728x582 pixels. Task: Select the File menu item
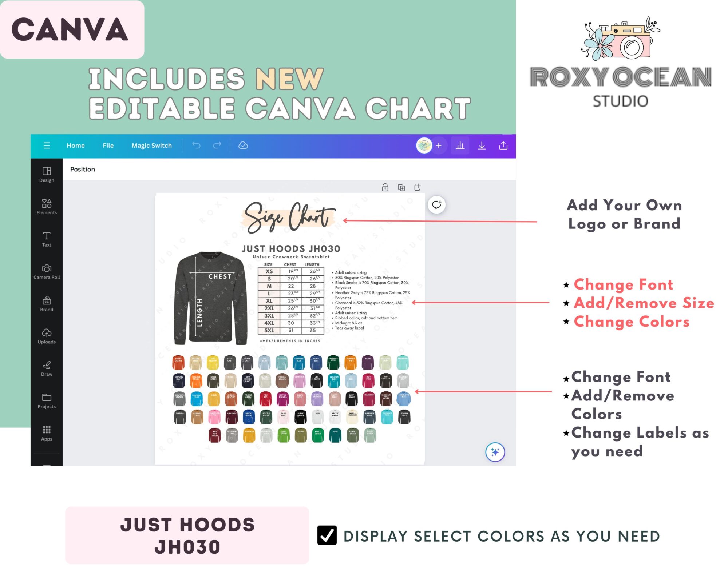pos(108,145)
